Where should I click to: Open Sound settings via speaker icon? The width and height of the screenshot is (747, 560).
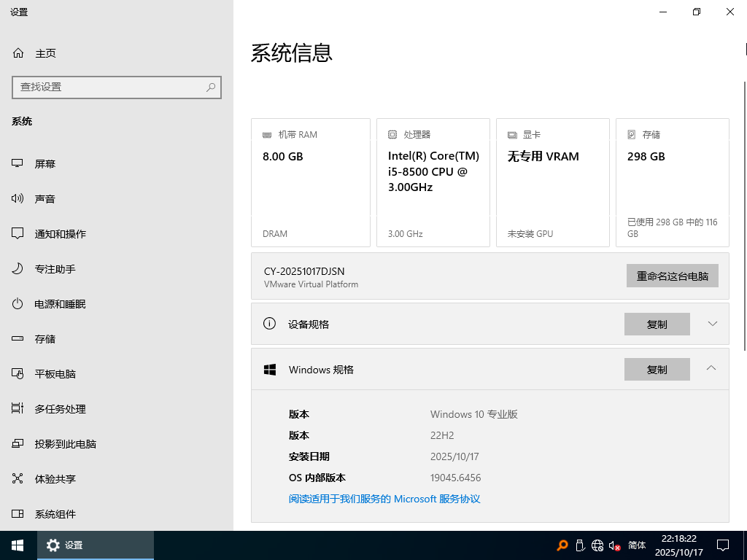pos(18,199)
